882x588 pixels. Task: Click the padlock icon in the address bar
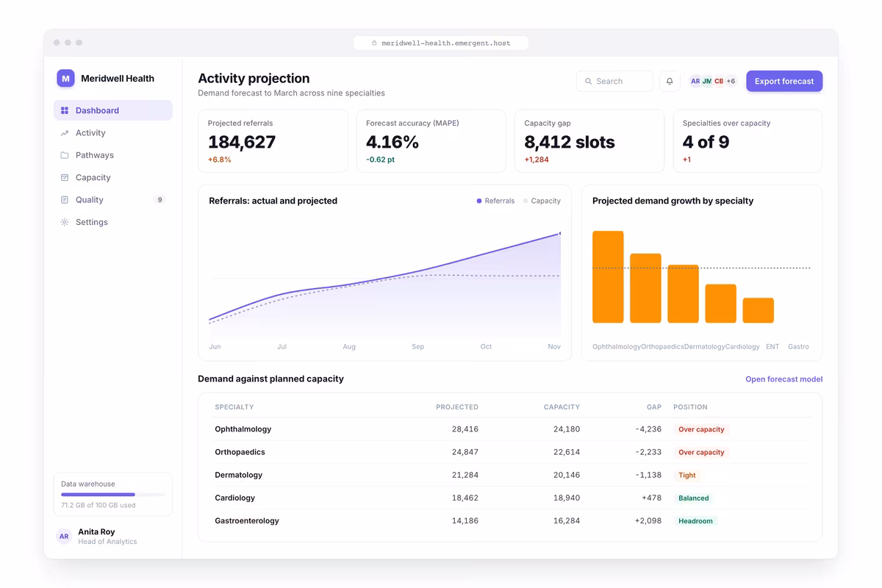coord(374,43)
